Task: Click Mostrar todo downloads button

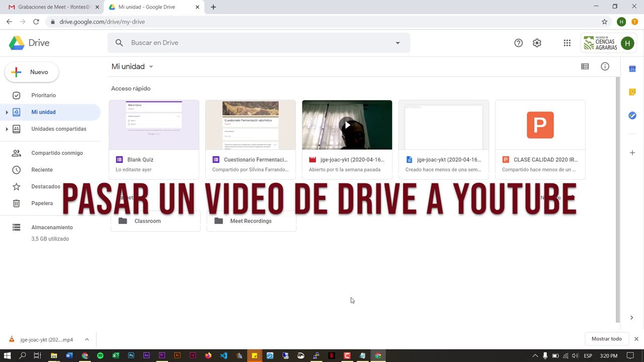Action: (606, 339)
